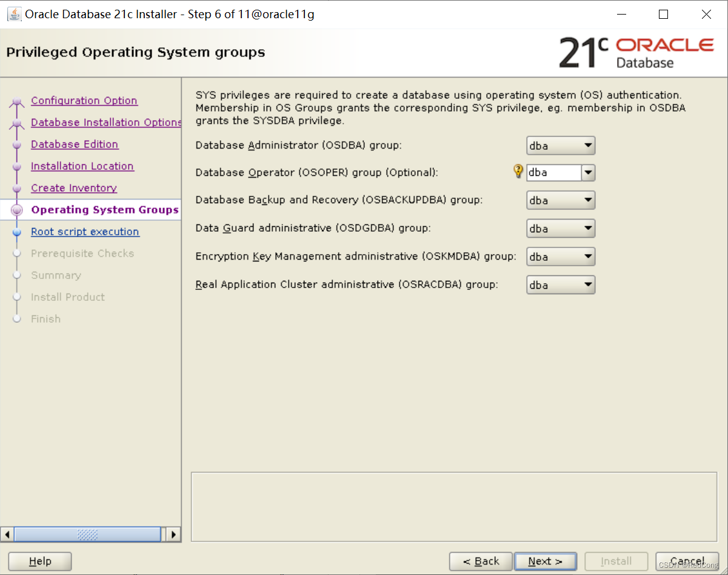Click the Encryption Key Management administrative label

(x=356, y=257)
